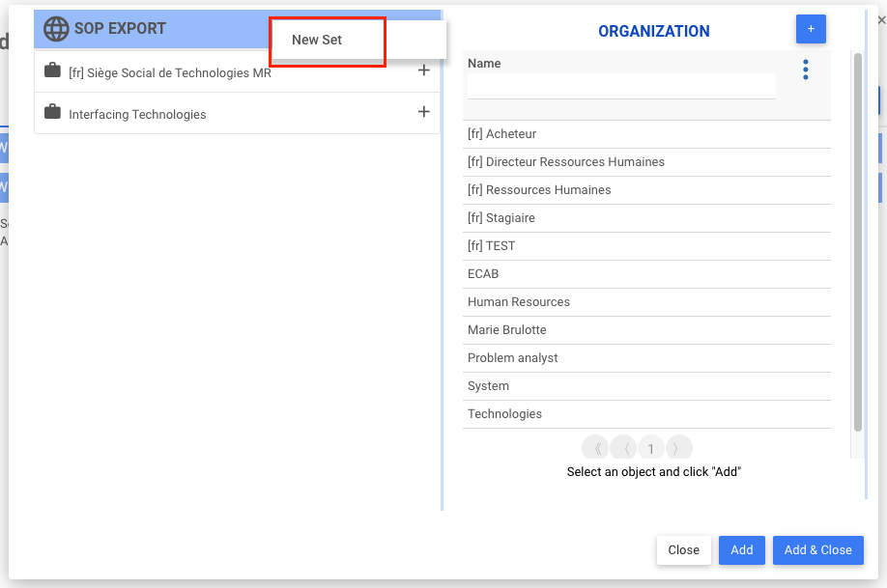Image resolution: width=887 pixels, height=588 pixels.
Task: Click briefcase icon for Siège Social de Technologies MR
Action: click(52, 70)
